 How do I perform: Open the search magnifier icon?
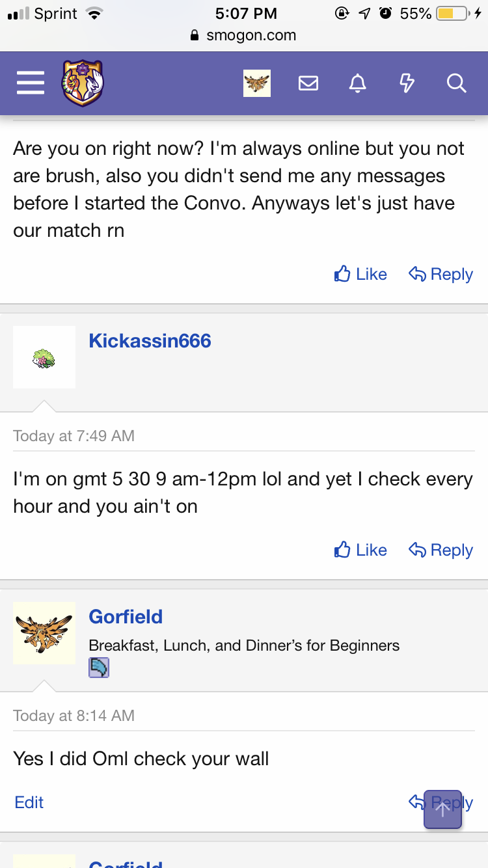pos(456,83)
